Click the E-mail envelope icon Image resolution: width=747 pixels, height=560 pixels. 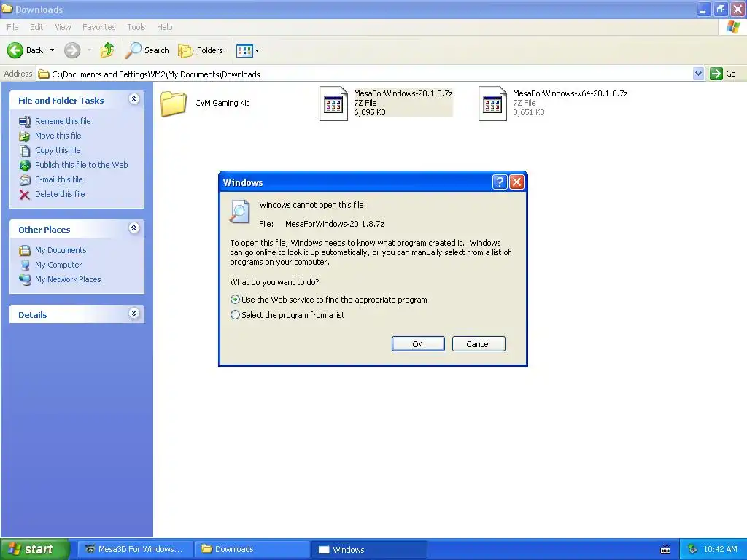(25, 180)
